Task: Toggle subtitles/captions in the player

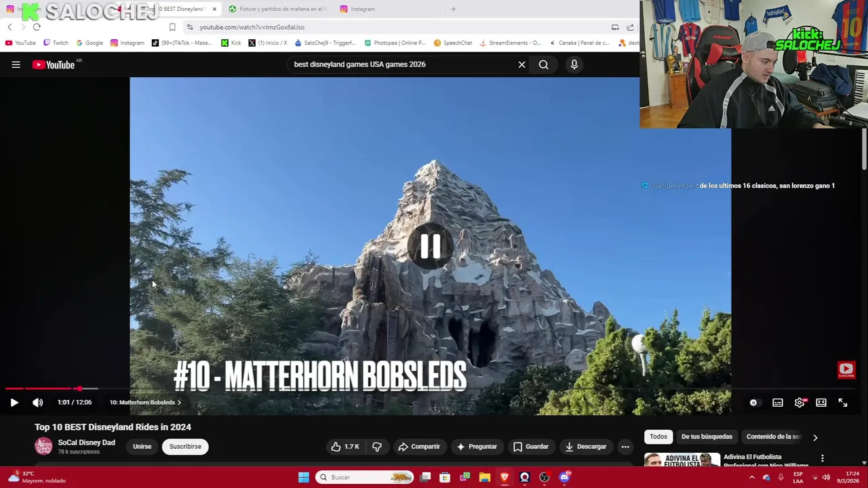Action: click(x=778, y=403)
